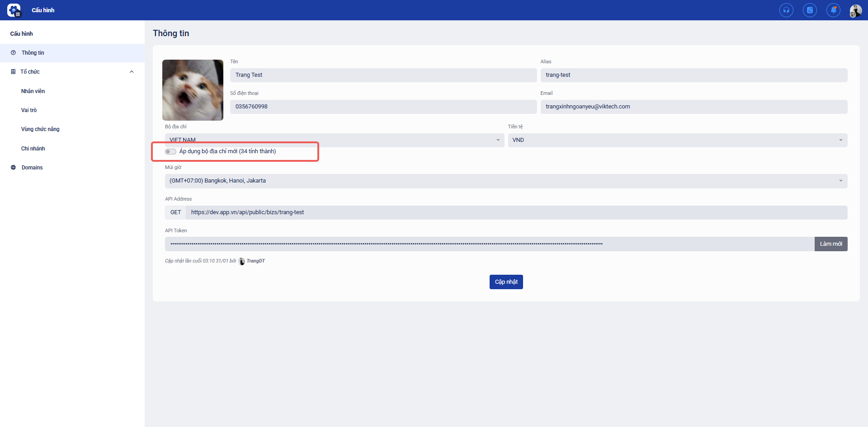Viewport: 868px width, 427px height.
Task: Go to Nhân viên in sidebar
Action: 33,91
